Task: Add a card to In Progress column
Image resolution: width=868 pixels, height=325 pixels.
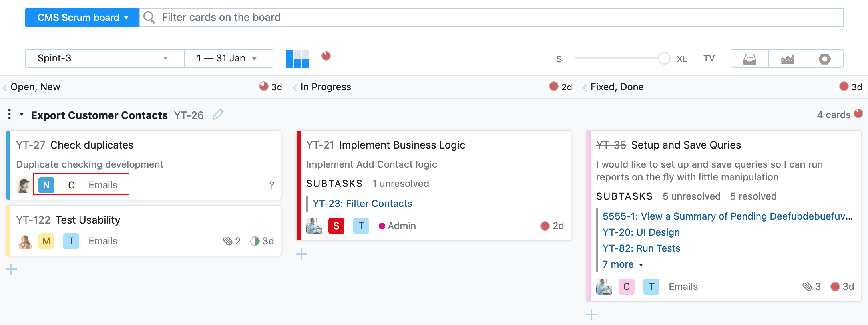Action: coord(301,254)
